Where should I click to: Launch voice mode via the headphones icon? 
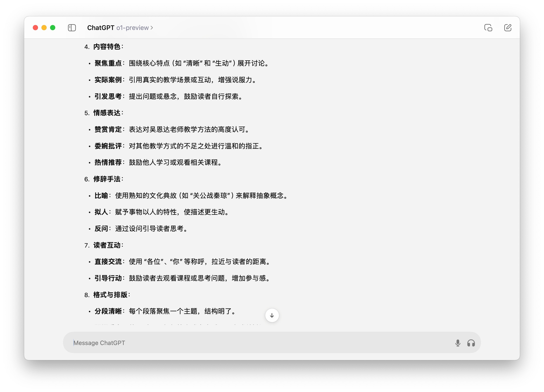(471, 343)
